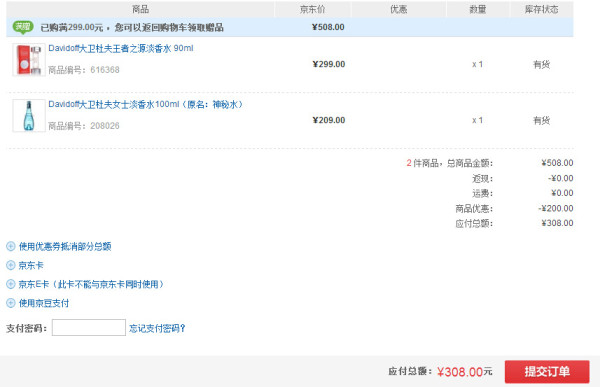Click the red Davidoff perfume thumbnail
Screen dimensions: 600x387
point(29,60)
